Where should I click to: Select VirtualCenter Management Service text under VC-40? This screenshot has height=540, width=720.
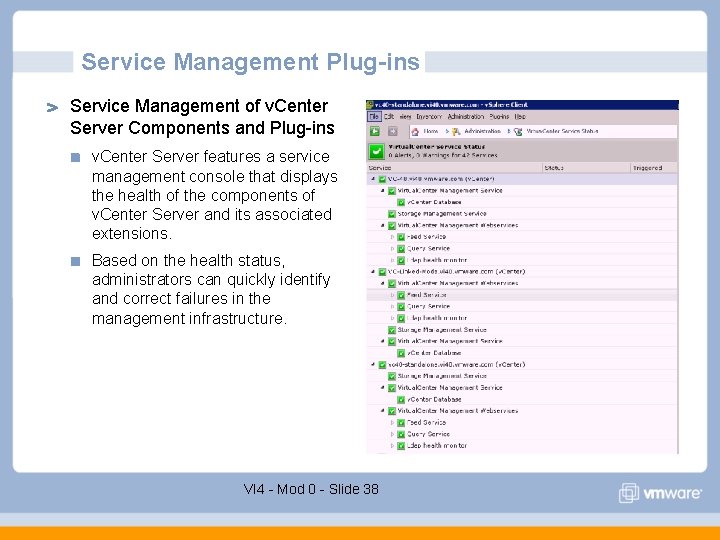coord(450,191)
